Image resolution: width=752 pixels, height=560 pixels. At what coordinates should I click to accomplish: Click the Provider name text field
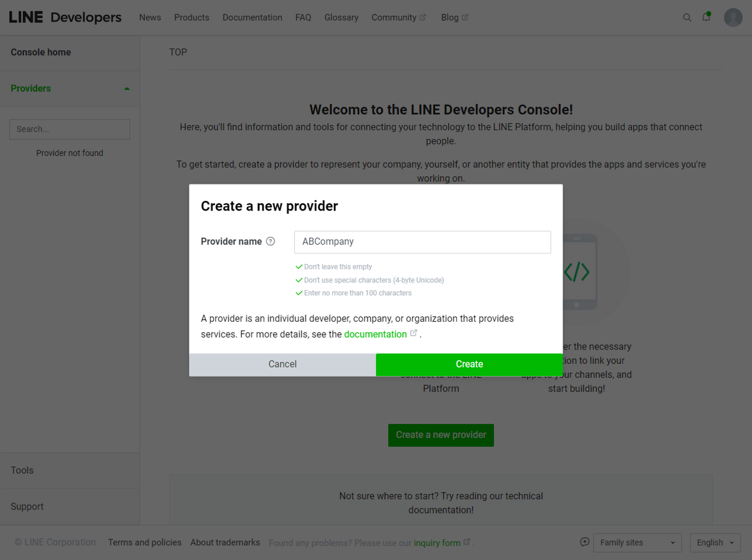pos(422,242)
